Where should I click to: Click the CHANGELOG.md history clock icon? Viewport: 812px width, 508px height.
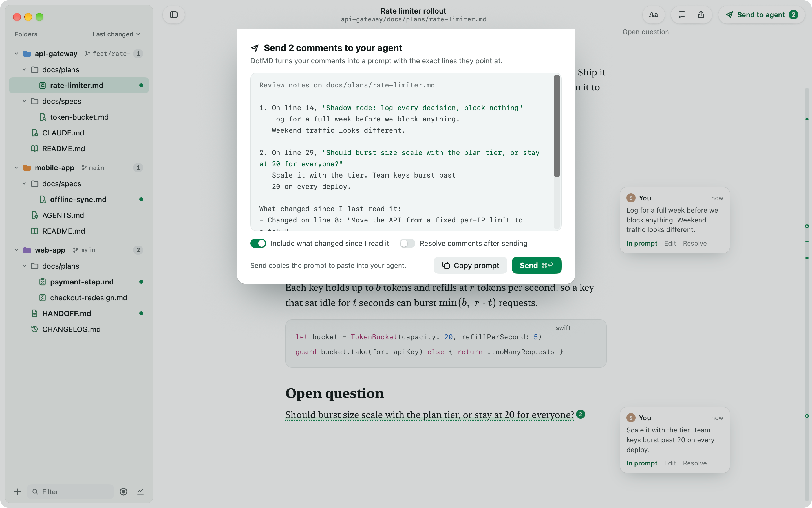click(x=35, y=329)
